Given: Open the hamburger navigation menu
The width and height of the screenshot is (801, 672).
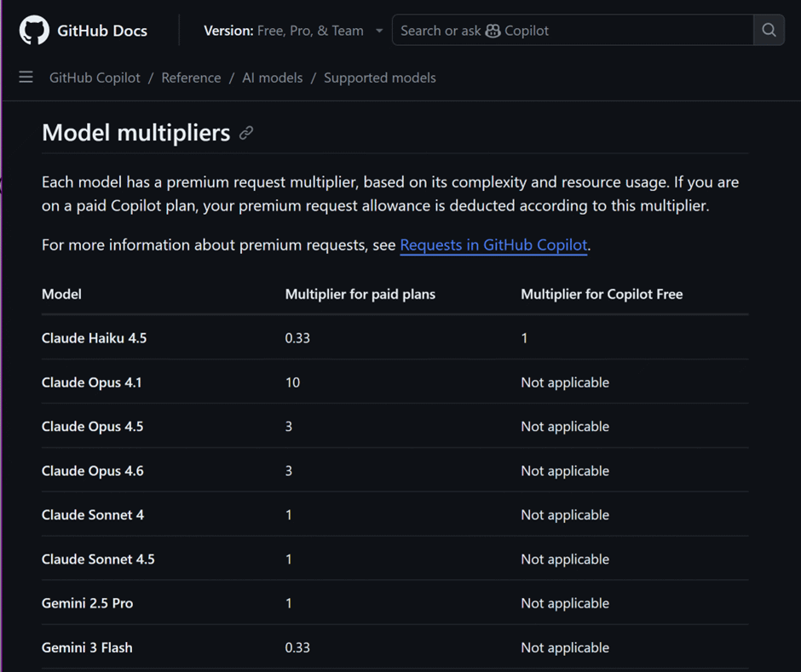Looking at the screenshot, I should (26, 78).
